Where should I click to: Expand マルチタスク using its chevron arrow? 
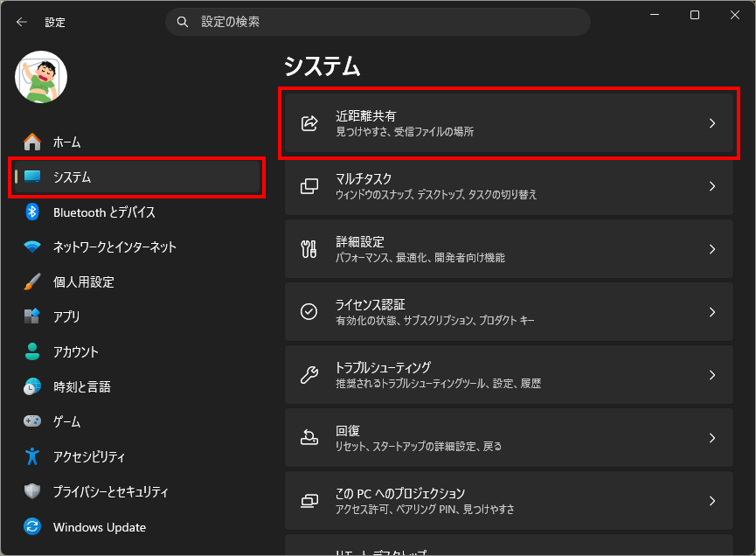pyautogui.click(x=711, y=186)
